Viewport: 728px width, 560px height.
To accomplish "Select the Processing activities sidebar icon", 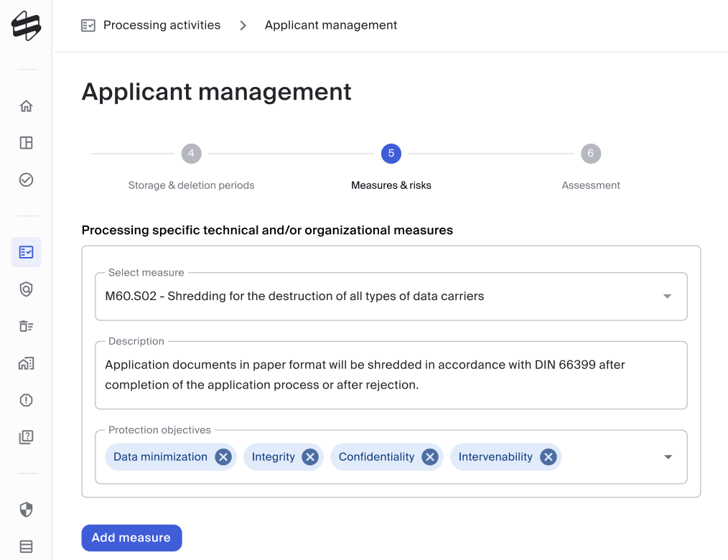I will coord(26,252).
